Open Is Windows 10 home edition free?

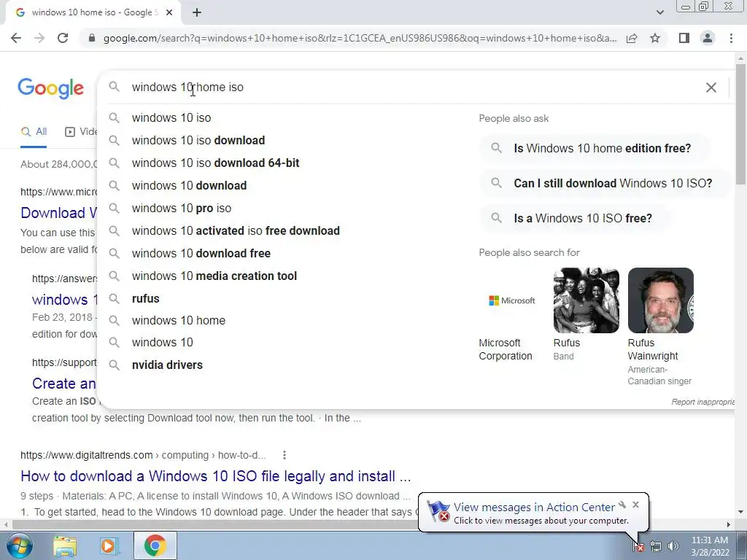click(595, 148)
